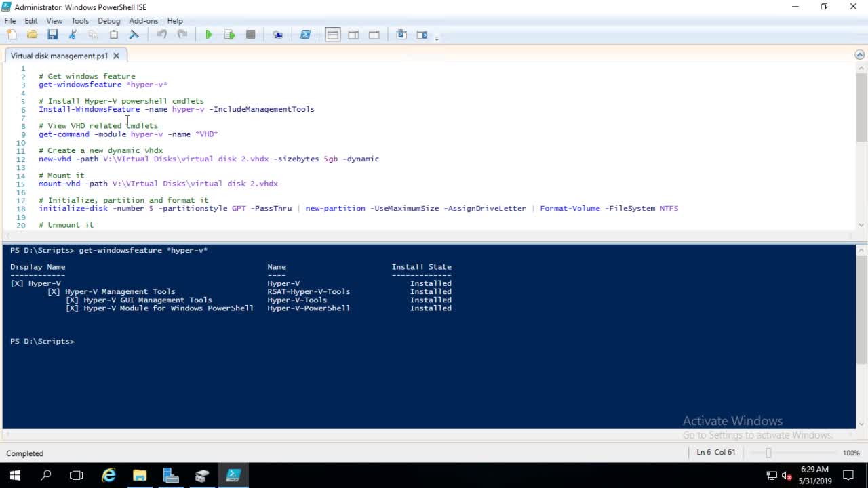
Task: Show script pane on the right
Action: (353, 35)
